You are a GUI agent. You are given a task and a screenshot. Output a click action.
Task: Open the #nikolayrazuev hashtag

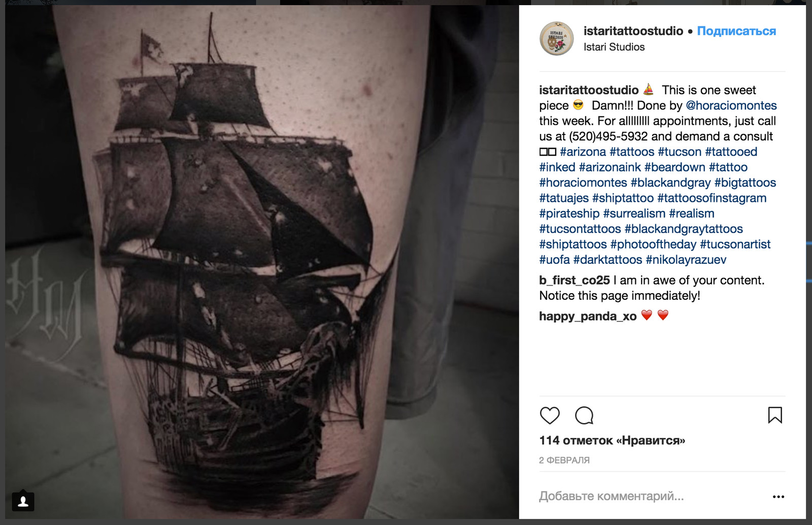pyautogui.click(x=686, y=260)
